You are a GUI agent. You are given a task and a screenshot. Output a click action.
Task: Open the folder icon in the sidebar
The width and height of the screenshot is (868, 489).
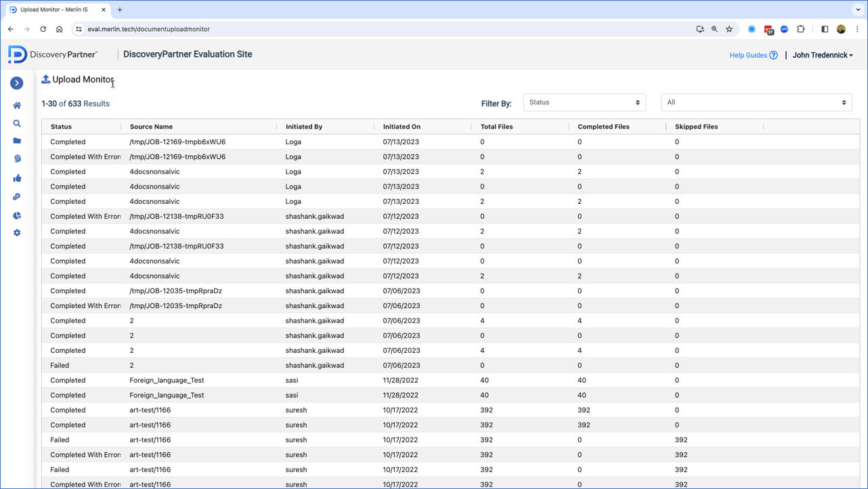pos(17,141)
